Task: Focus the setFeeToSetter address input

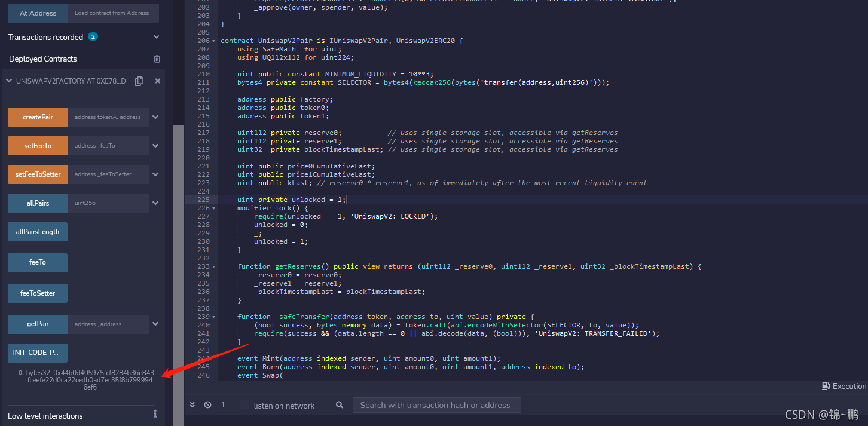Action: [x=108, y=174]
